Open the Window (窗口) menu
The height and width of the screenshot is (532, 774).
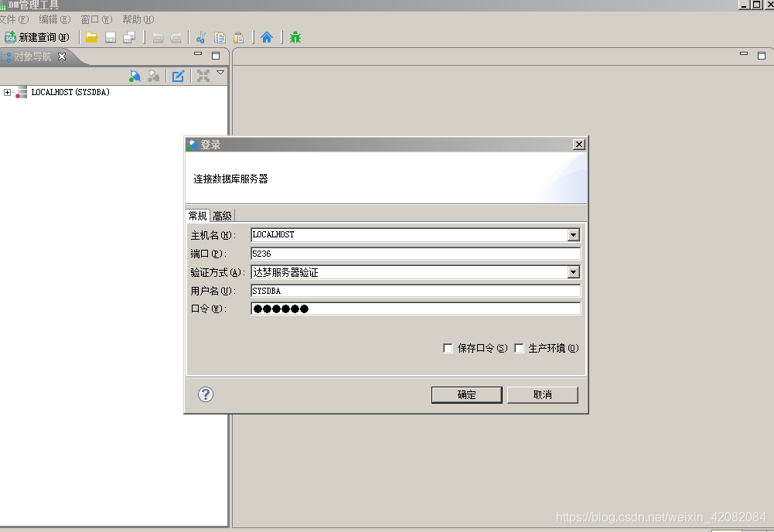[97, 20]
